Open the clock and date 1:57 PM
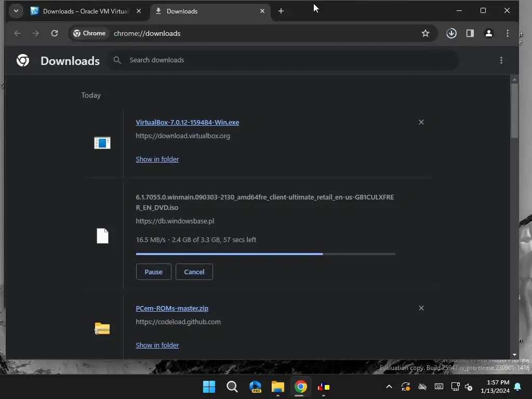 [495, 387]
